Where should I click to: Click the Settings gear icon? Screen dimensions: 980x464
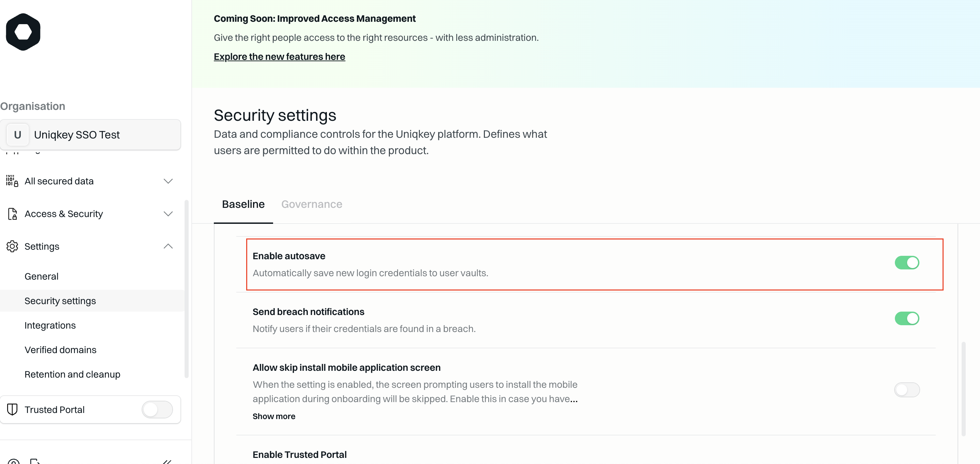12,246
